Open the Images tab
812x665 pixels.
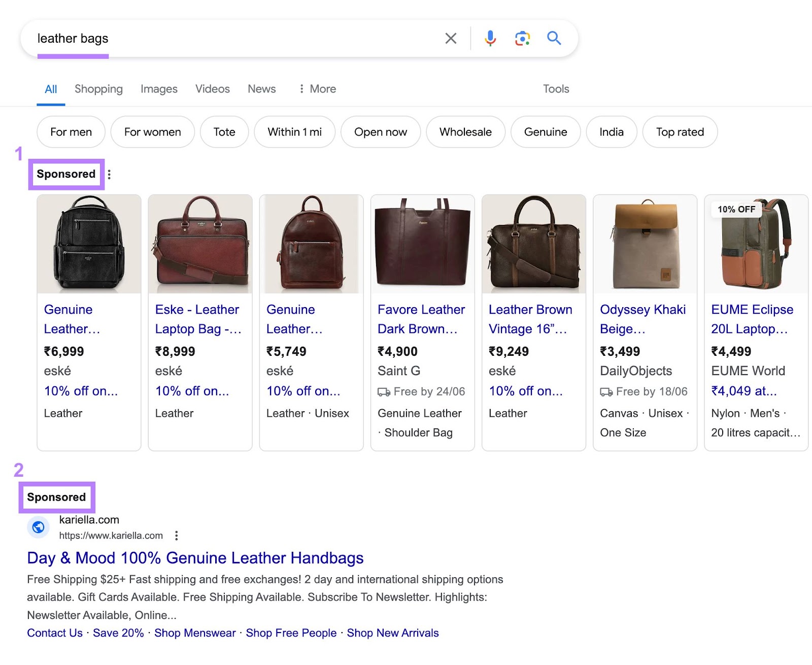coord(158,89)
